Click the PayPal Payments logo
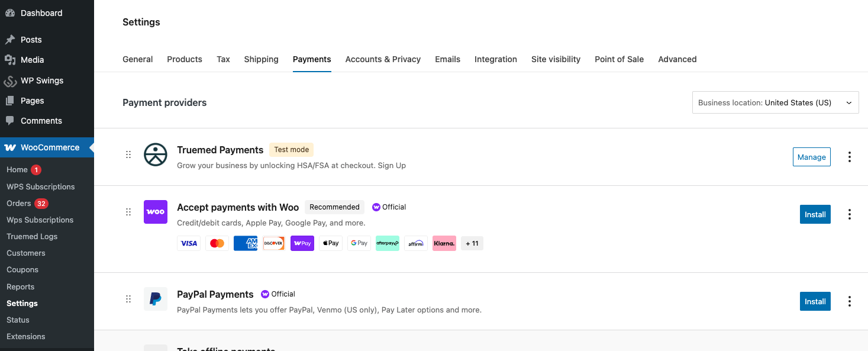Image resolution: width=868 pixels, height=351 pixels. pos(155,299)
